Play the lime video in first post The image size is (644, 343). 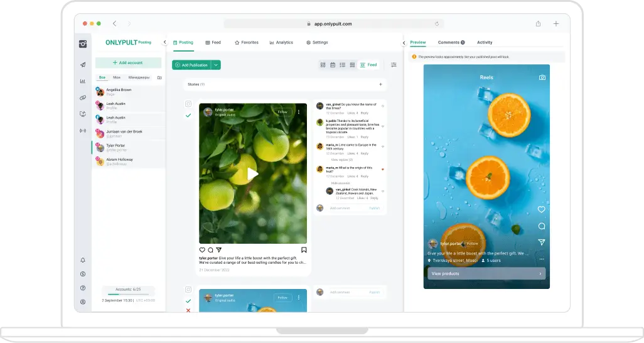click(x=252, y=174)
